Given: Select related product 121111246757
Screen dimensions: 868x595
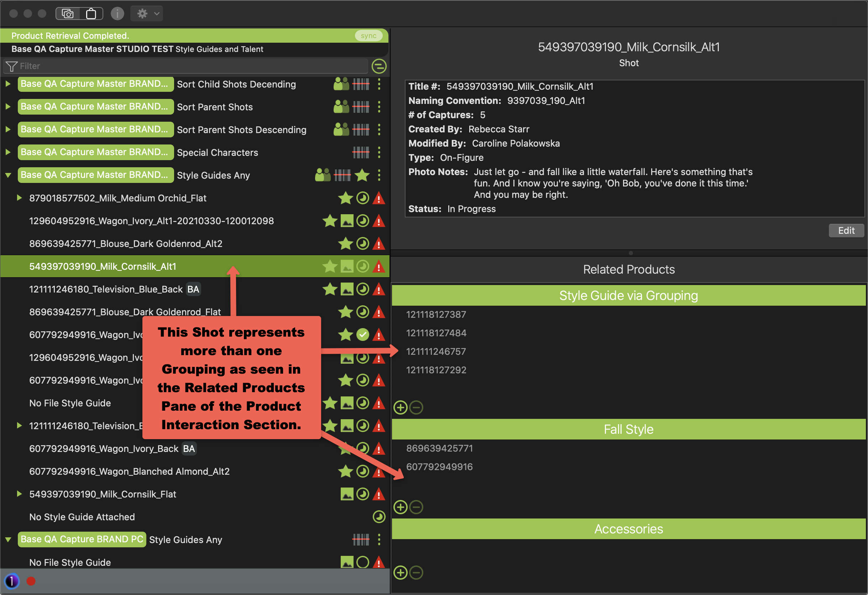Looking at the screenshot, I should [x=436, y=351].
